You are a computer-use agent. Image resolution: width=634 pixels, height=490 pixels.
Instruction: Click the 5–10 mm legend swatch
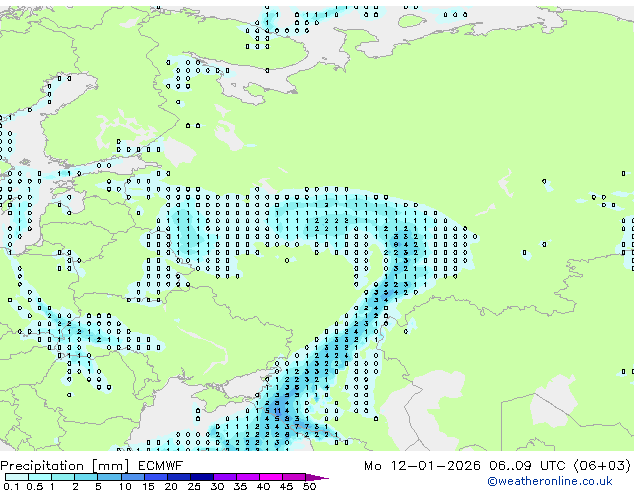(109, 477)
